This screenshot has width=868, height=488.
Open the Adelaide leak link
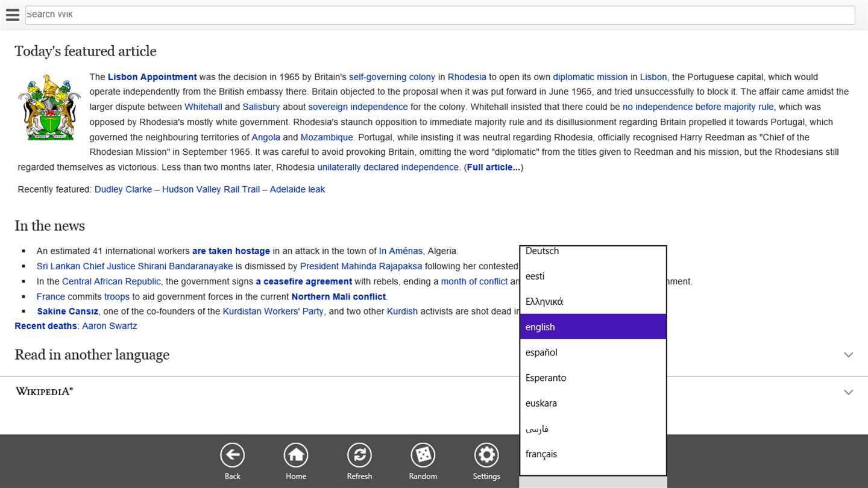click(297, 189)
